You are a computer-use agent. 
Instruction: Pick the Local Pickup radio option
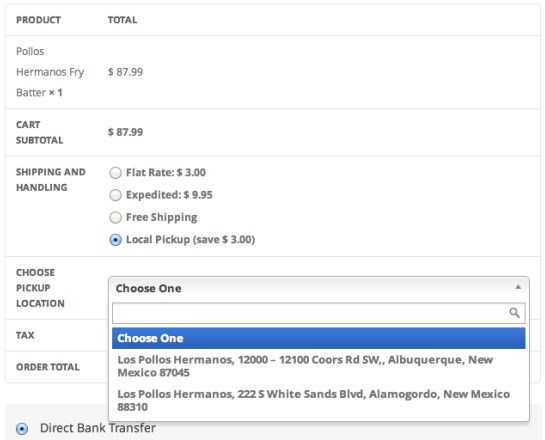tap(115, 240)
